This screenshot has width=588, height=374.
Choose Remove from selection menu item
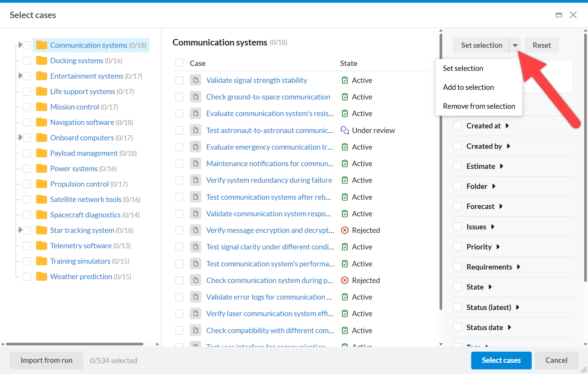(479, 106)
